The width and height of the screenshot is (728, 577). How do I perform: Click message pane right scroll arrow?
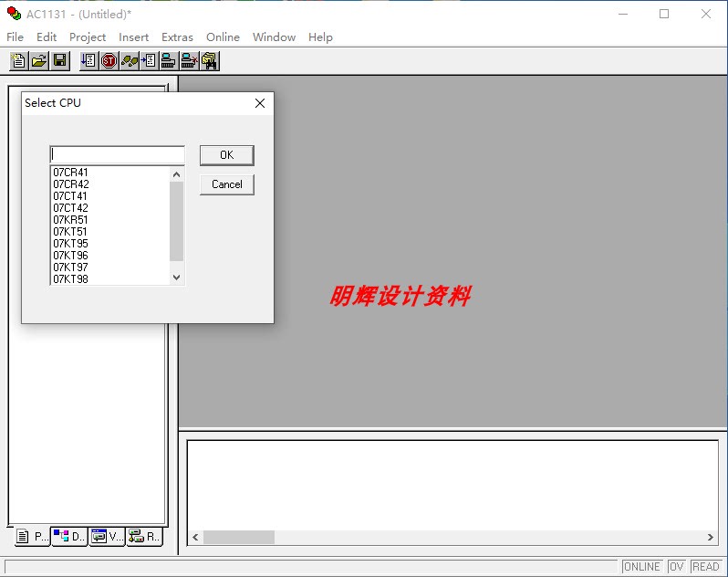point(711,538)
